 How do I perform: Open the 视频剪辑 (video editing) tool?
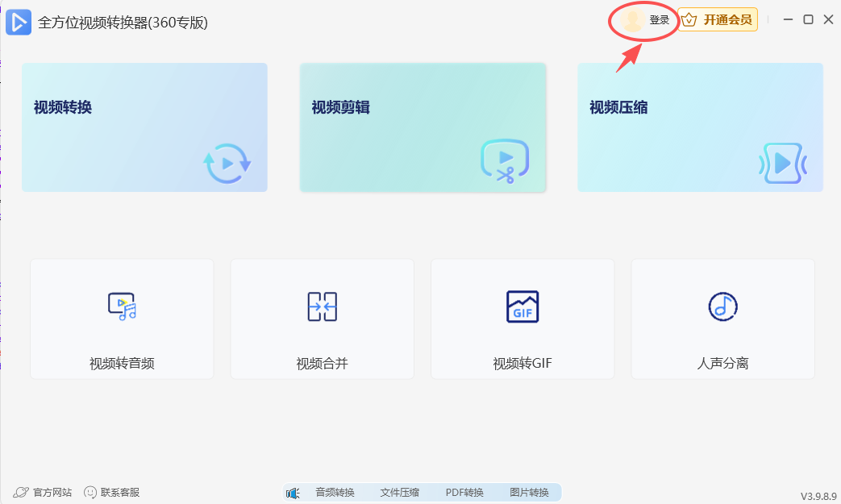(x=423, y=127)
